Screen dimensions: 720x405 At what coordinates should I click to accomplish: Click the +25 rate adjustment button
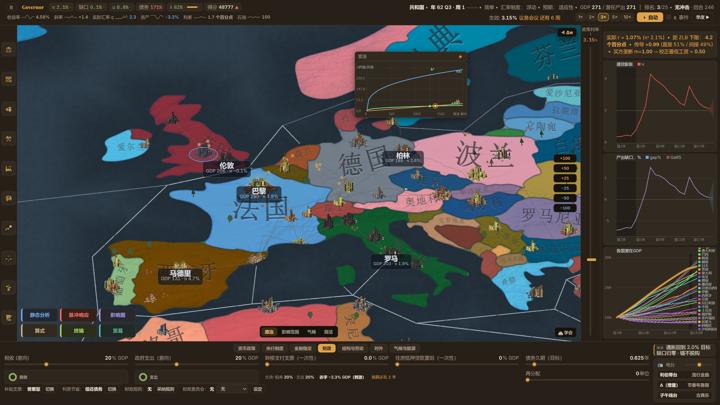[565, 178]
